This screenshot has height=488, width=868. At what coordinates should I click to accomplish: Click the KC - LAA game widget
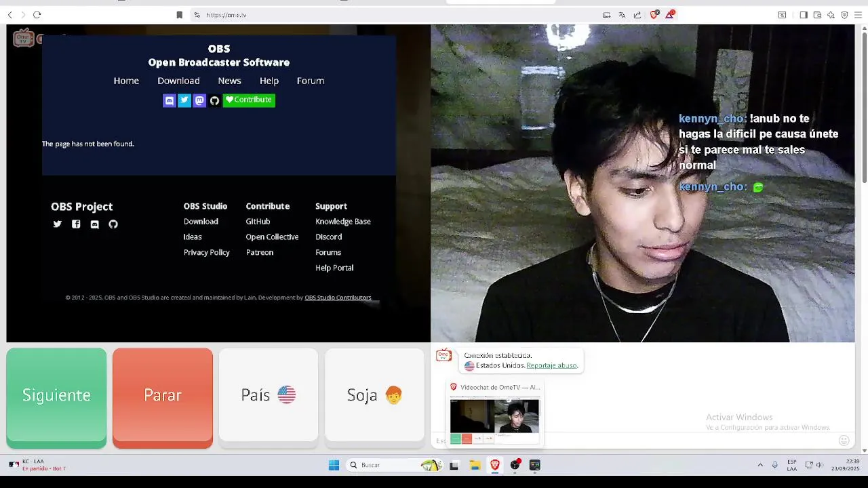[x=37, y=465]
